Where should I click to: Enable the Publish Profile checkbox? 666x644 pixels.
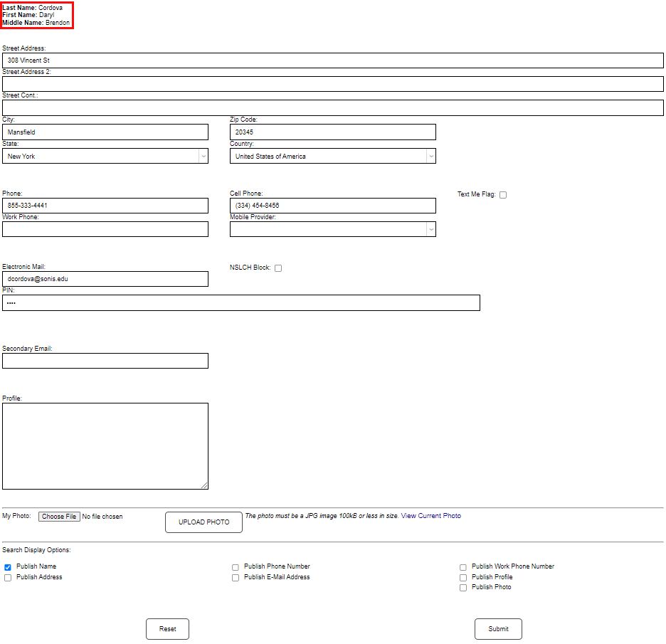[462, 577]
